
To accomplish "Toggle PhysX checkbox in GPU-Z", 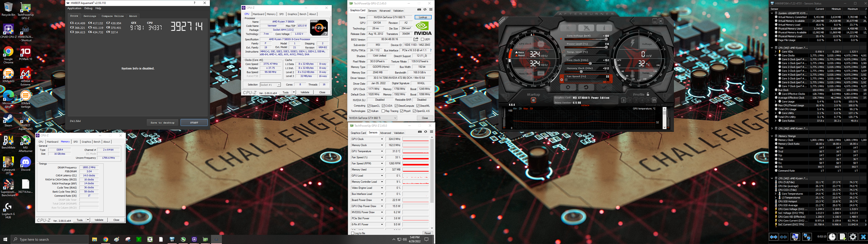I will point(401,111).
